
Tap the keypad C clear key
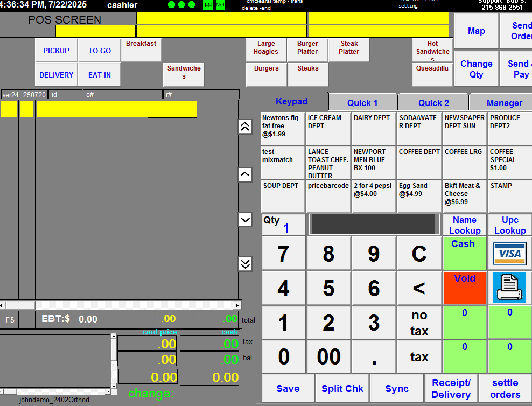pyautogui.click(x=419, y=254)
